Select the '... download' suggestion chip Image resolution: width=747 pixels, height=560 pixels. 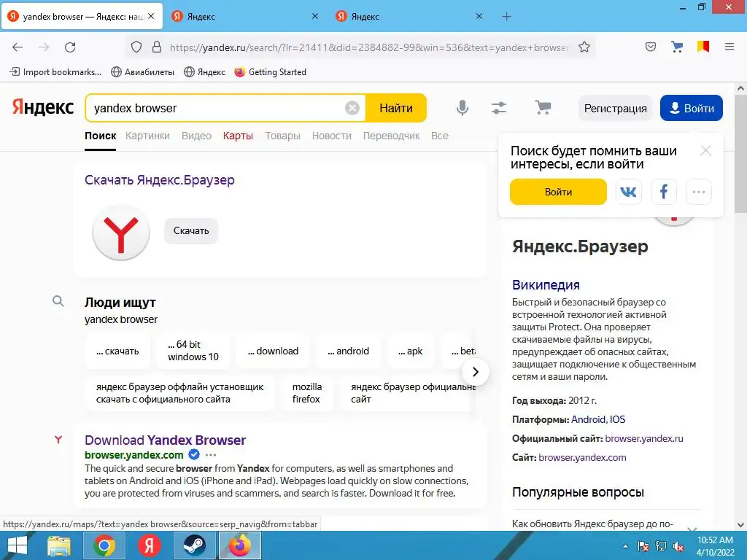273,351
